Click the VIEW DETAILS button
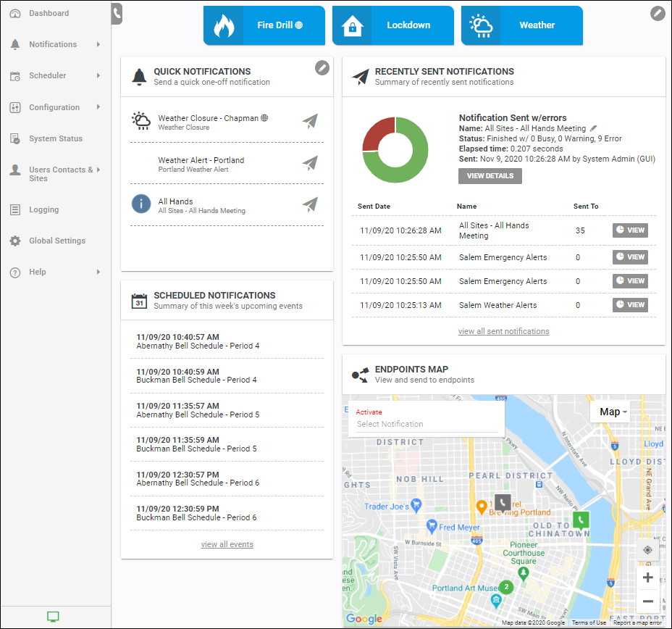Viewport: 672px width, 629px height. [x=490, y=176]
